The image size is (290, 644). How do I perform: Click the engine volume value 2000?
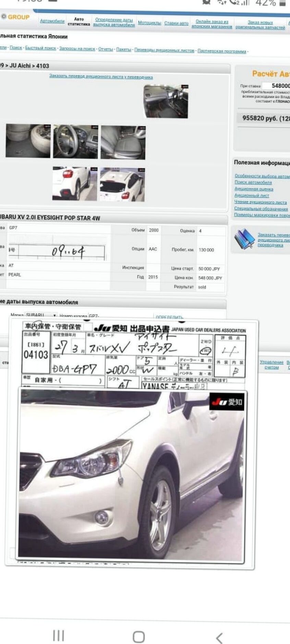pyautogui.click(x=154, y=230)
